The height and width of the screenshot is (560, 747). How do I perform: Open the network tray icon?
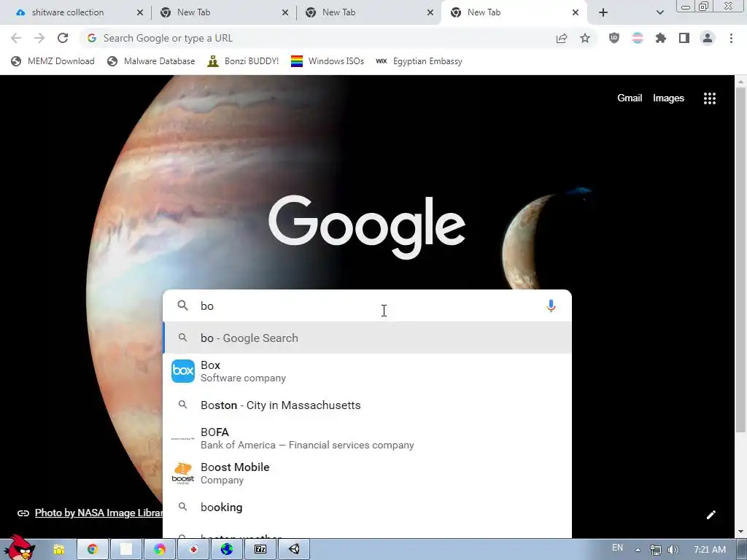[656, 550]
